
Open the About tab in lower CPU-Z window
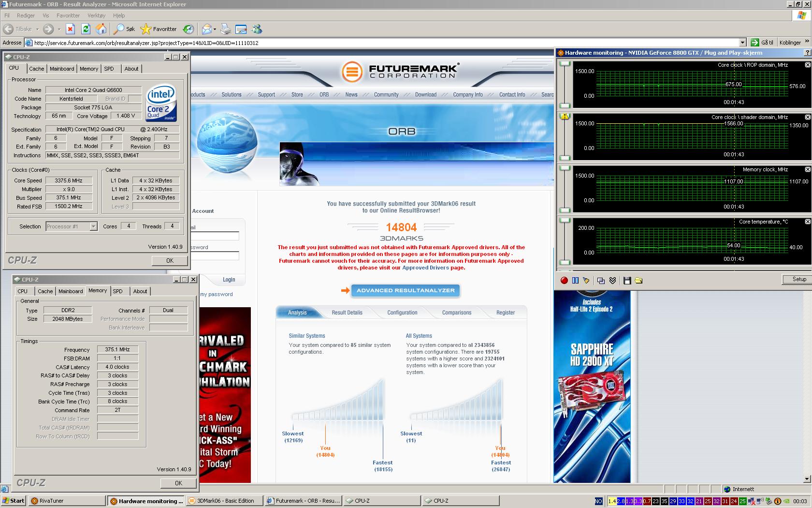click(140, 291)
